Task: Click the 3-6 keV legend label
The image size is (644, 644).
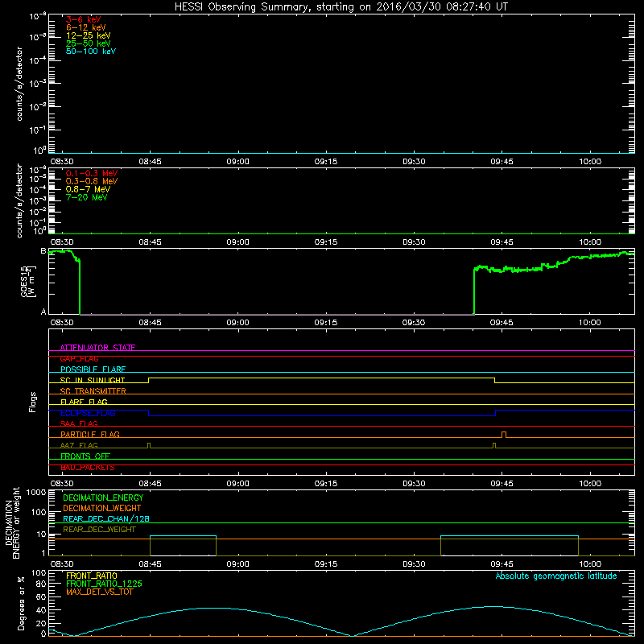Action: click(x=84, y=19)
